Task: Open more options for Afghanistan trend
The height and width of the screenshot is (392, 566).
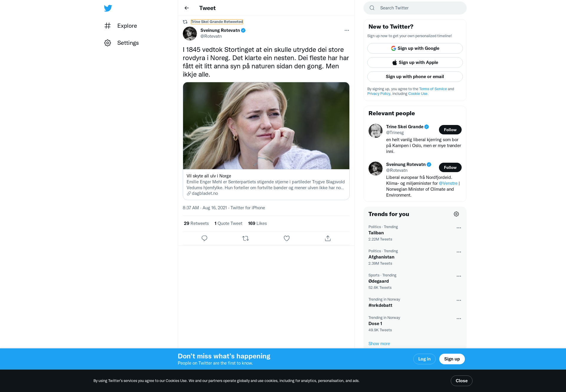Action: [x=459, y=252]
